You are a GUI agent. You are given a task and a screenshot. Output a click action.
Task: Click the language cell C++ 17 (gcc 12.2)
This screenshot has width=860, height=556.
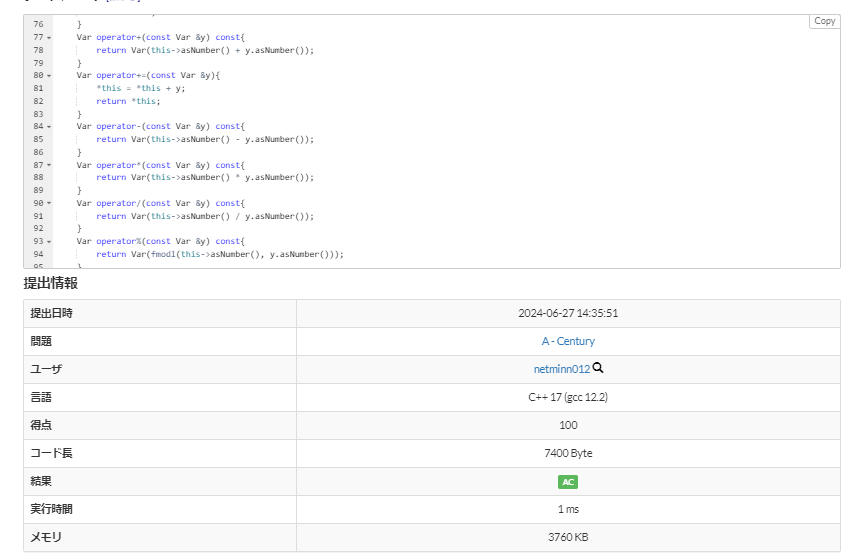pos(568,397)
